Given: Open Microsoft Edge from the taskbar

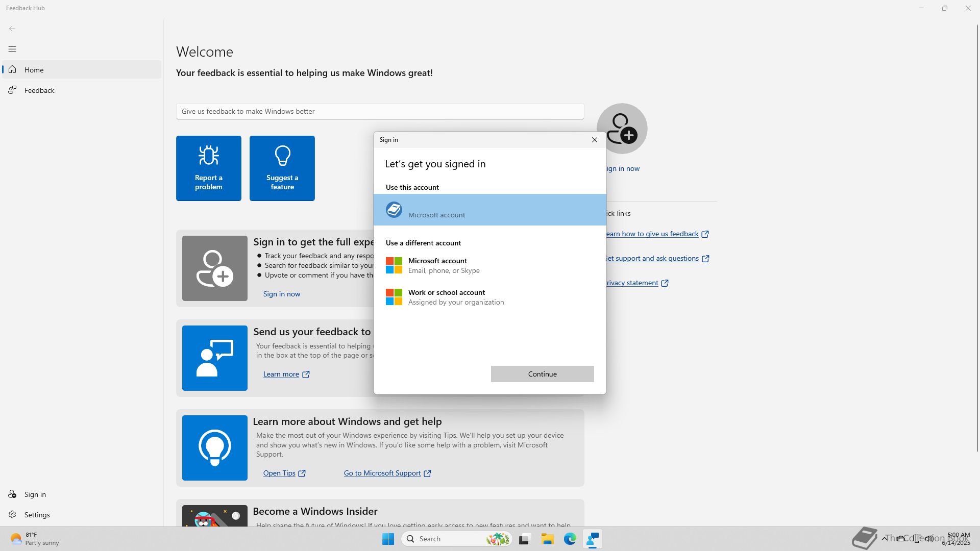Looking at the screenshot, I should click(x=570, y=539).
